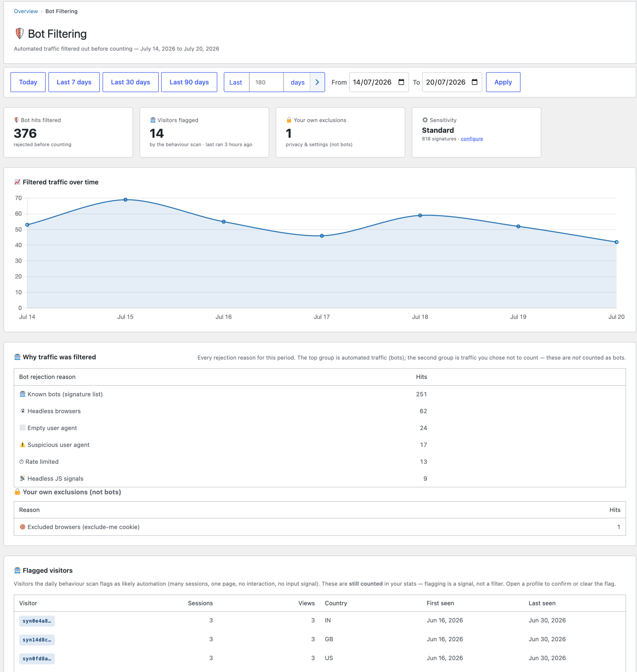Click the Standard sensitivity label

click(438, 130)
